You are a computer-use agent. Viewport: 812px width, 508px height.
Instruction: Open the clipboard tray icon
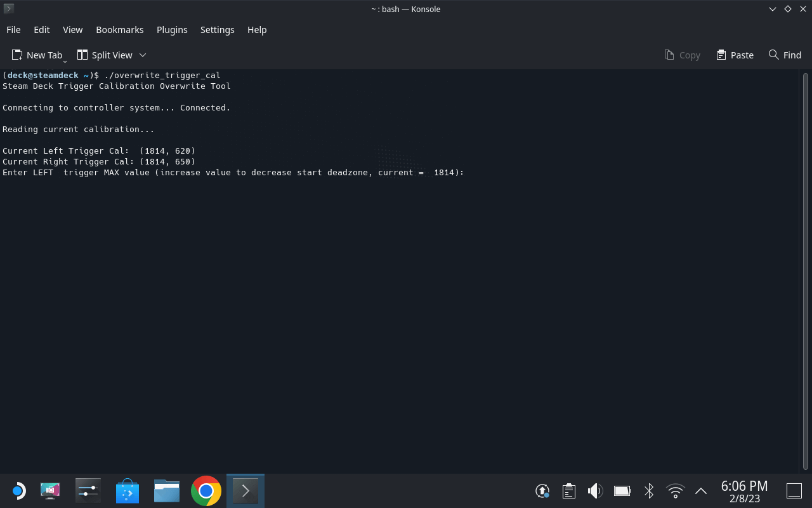569,491
